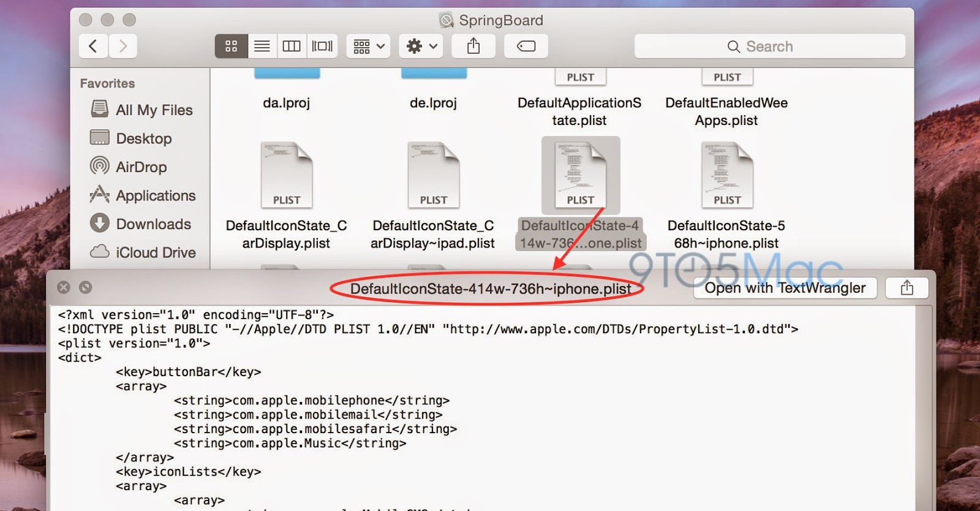Switch to list view
980x511 pixels.
click(262, 46)
